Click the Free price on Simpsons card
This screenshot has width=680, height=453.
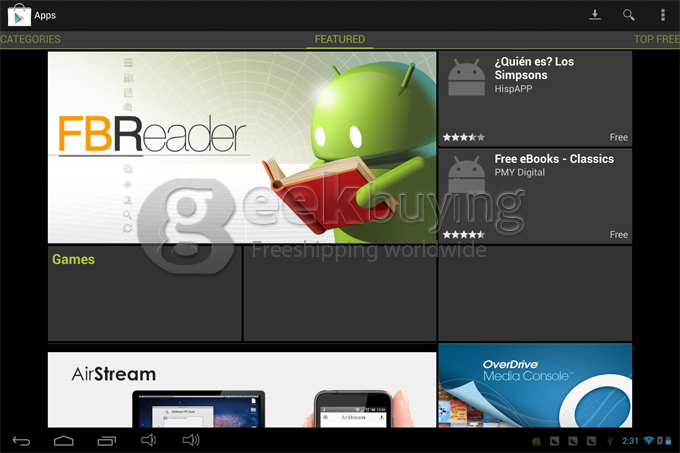coord(618,137)
